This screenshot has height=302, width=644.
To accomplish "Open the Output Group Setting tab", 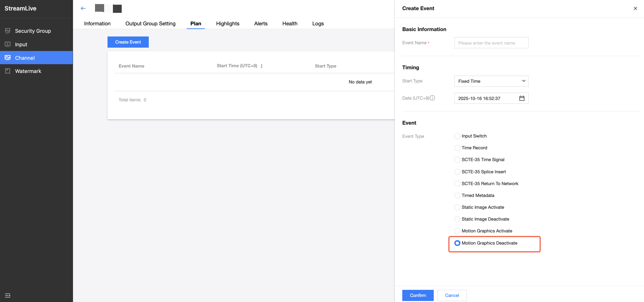I will coord(150,24).
